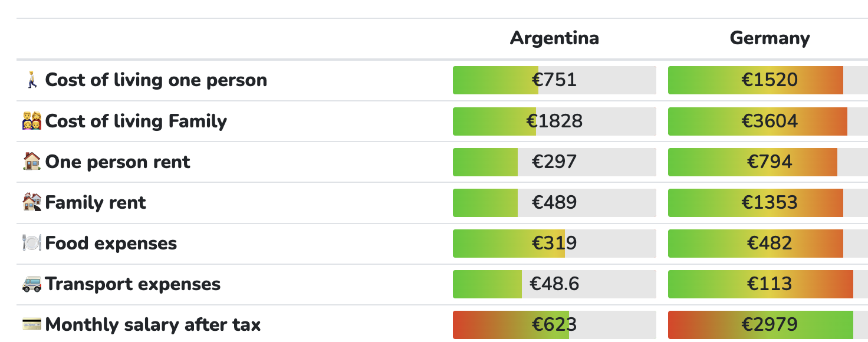Select the Argentina column header
Image resolution: width=868 pixels, height=342 pixels.
[554, 38]
